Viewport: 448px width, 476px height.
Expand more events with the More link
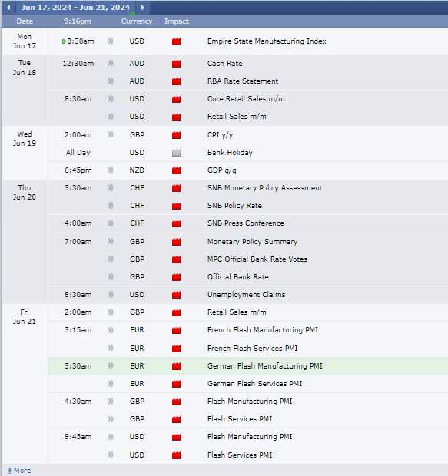click(x=19, y=470)
